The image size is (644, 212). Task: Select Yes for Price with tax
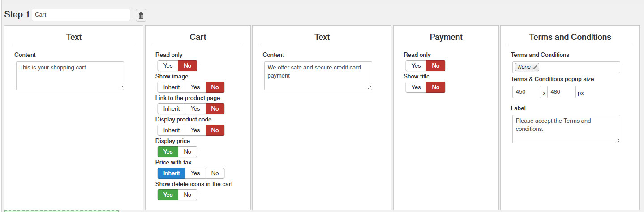(195, 173)
